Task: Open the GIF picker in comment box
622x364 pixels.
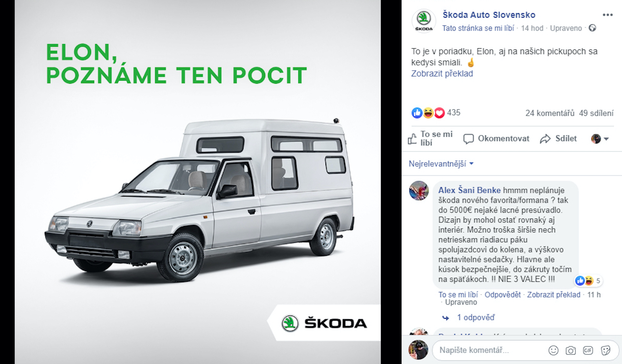Action: [588, 350]
